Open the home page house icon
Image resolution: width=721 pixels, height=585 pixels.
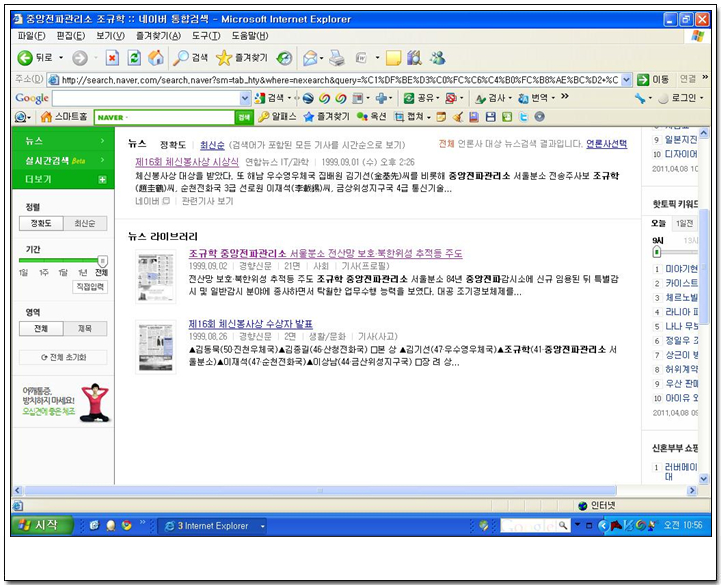tap(156, 58)
